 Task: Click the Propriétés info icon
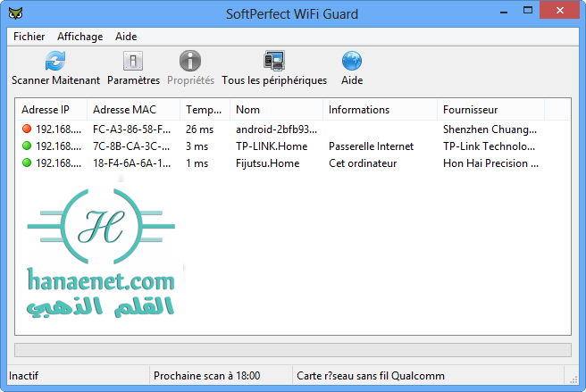click(190, 61)
